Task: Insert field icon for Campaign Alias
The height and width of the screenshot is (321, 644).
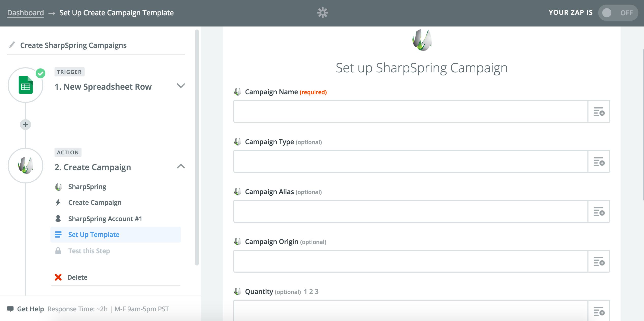Action: (x=599, y=211)
